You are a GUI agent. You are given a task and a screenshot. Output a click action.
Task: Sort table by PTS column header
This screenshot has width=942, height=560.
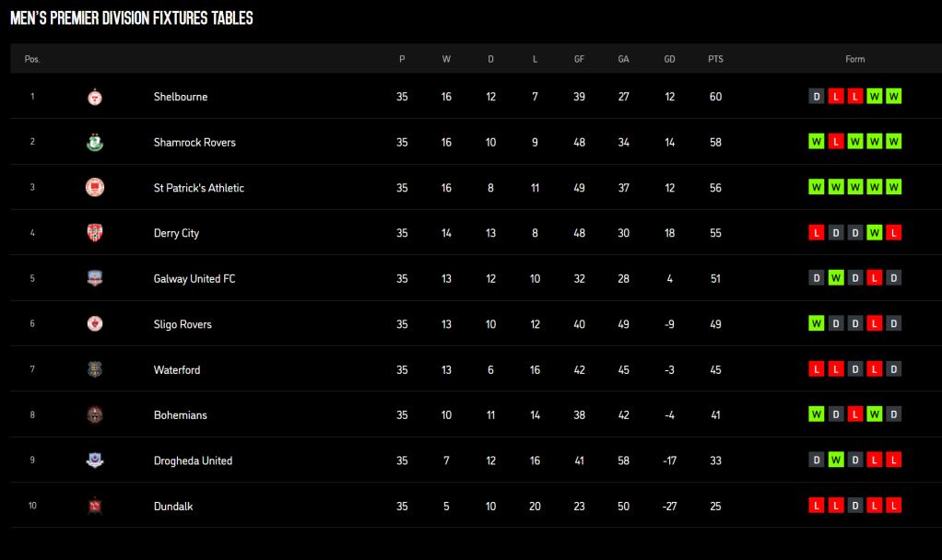715,59
